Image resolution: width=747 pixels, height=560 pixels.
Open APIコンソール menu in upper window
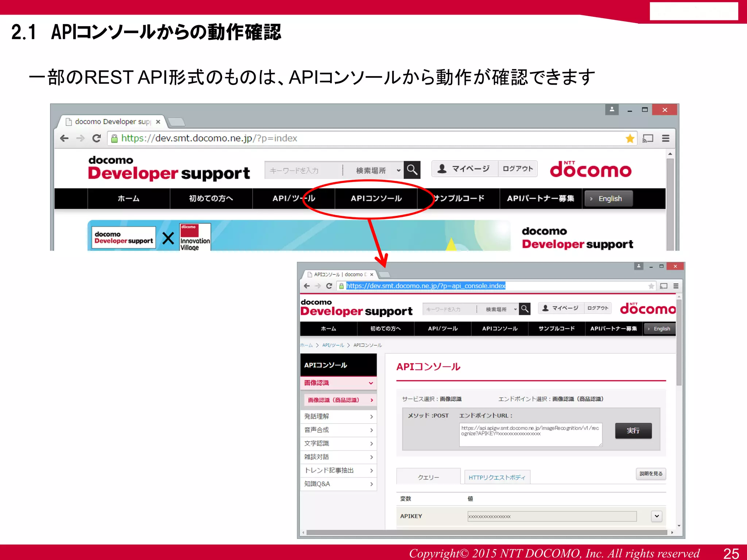coord(376,199)
